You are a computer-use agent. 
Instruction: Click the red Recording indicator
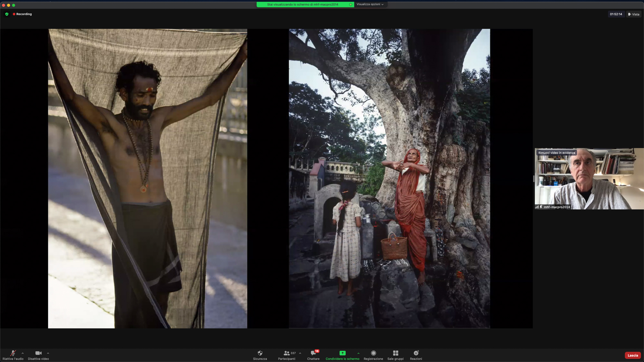[22, 14]
